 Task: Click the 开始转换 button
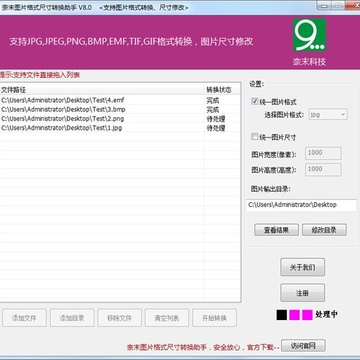215,318
